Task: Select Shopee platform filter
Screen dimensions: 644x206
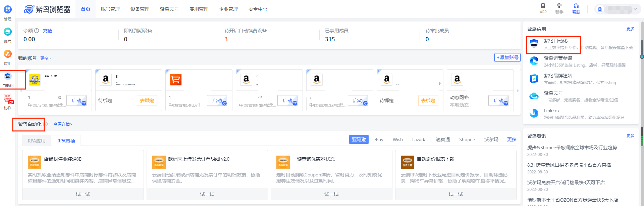Action: tap(467, 139)
